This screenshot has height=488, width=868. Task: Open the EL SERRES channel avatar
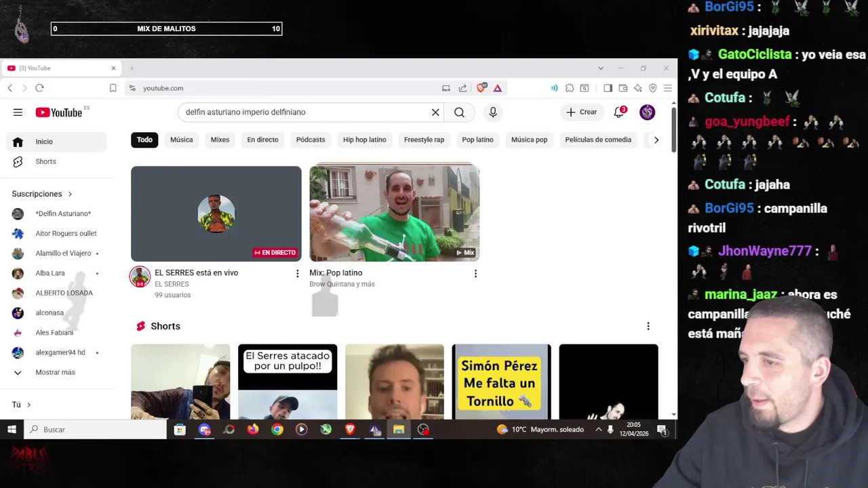(x=140, y=277)
